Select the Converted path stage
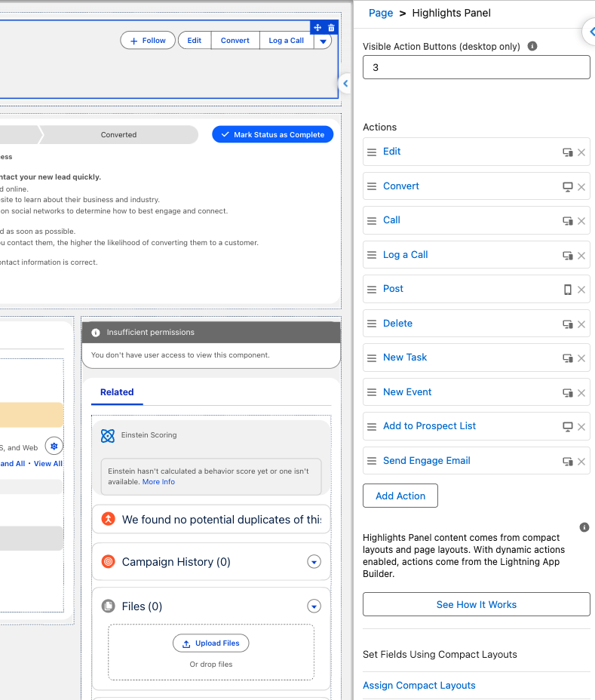 coord(118,134)
